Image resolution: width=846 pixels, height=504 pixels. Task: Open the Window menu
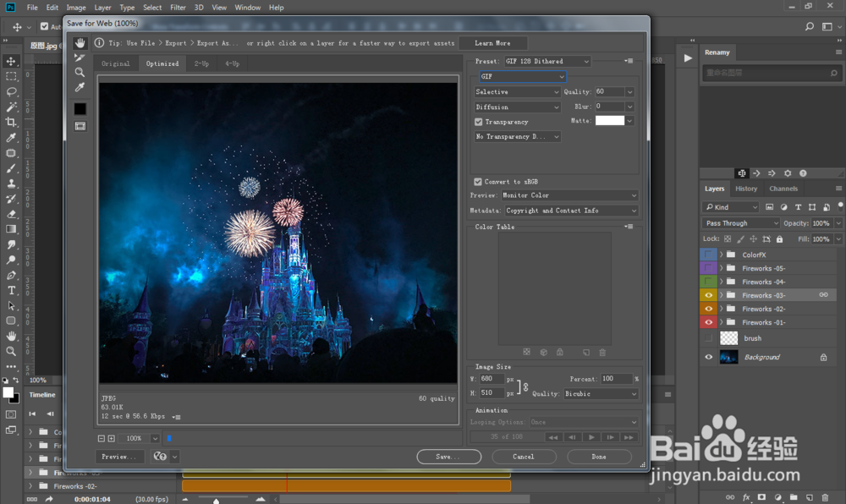(248, 8)
